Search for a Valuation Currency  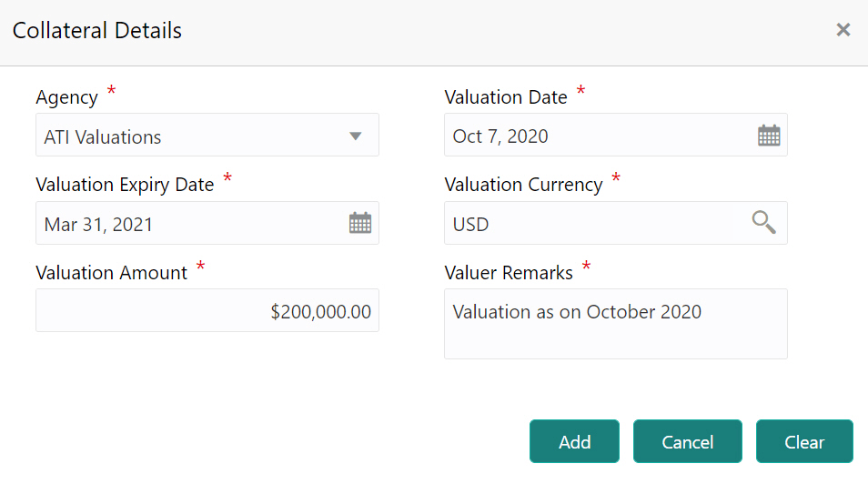tap(763, 223)
